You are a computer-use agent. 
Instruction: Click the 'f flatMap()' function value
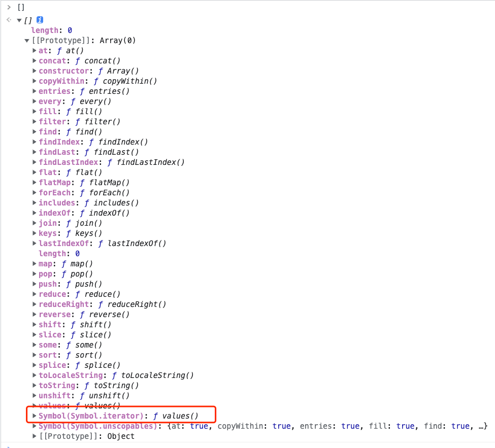(x=105, y=182)
